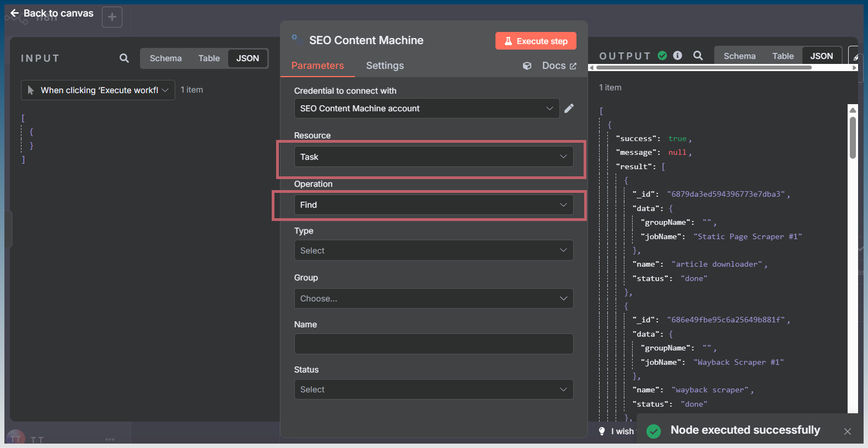
Task: Click the green check in success notification
Action: 654,431
